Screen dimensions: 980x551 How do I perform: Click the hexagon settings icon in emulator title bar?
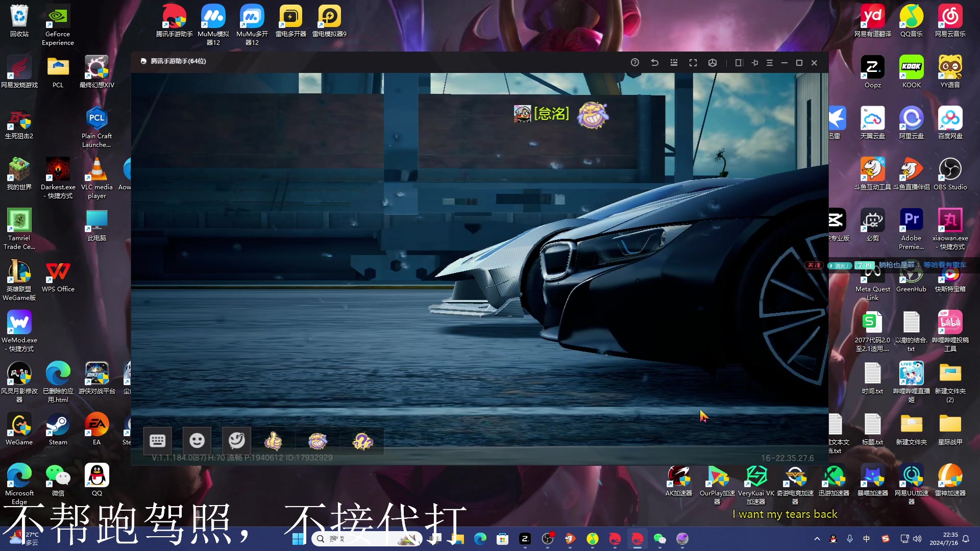pos(713,63)
